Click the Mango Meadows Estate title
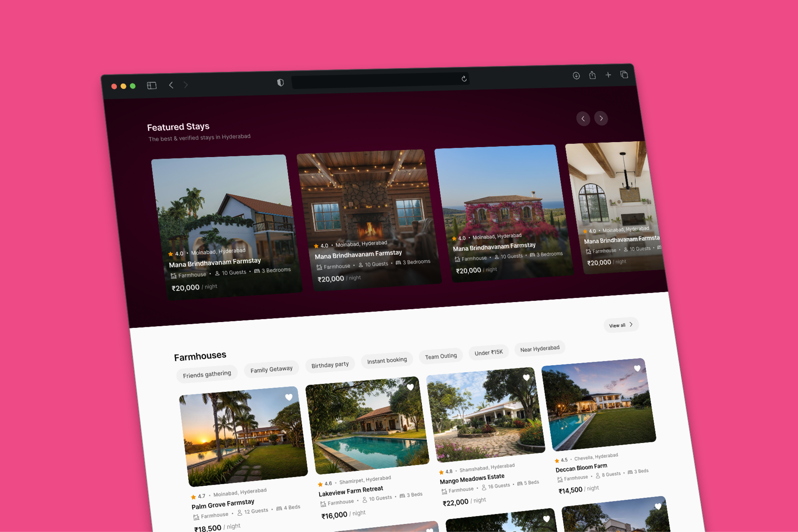Image resolution: width=798 pixels, height=532 pixels. 472,479
